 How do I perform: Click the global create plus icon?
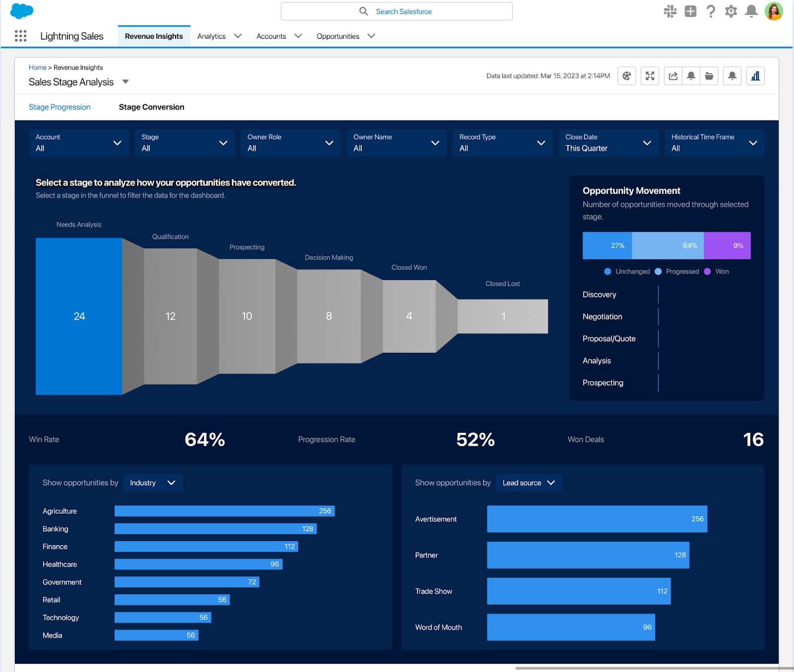690,11
